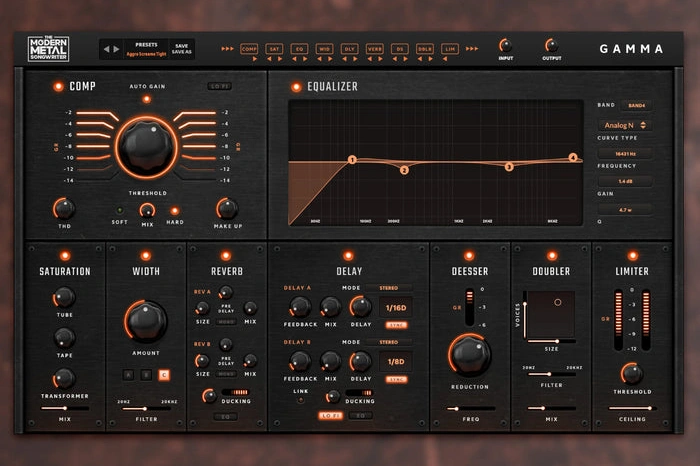Toggle the delay LINK LED

click(x=300, y=400)
